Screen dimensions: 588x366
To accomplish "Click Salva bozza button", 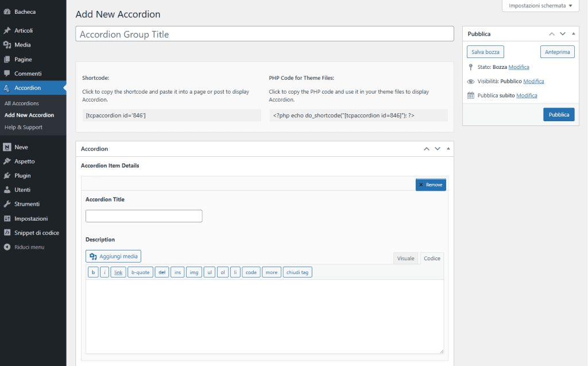I will point(485,52).
